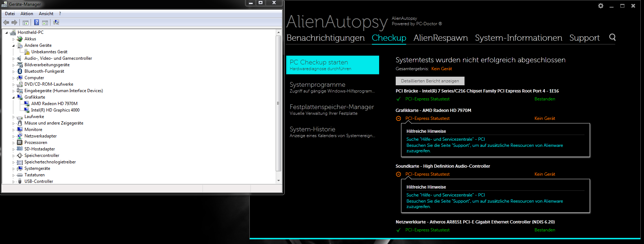Viewport: 644px width, 244px height.
Task: Collapse the Andere Geräte node
Action: pyautogui.click(x=14, y=46)
